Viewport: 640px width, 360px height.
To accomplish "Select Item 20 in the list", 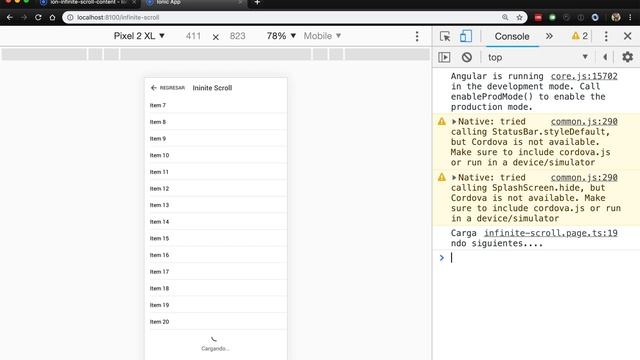I will [216, 322].
